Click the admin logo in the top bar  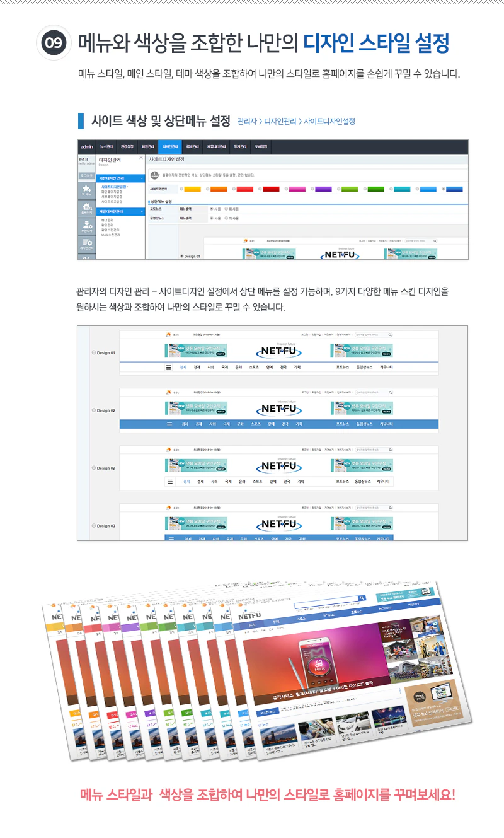(x=87, y=147)
